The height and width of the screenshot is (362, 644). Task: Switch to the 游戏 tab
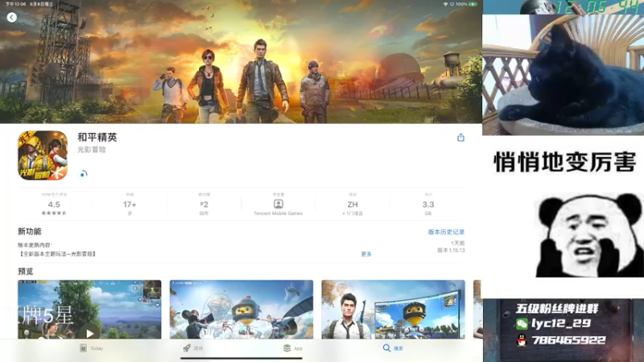tap(193, 348)
